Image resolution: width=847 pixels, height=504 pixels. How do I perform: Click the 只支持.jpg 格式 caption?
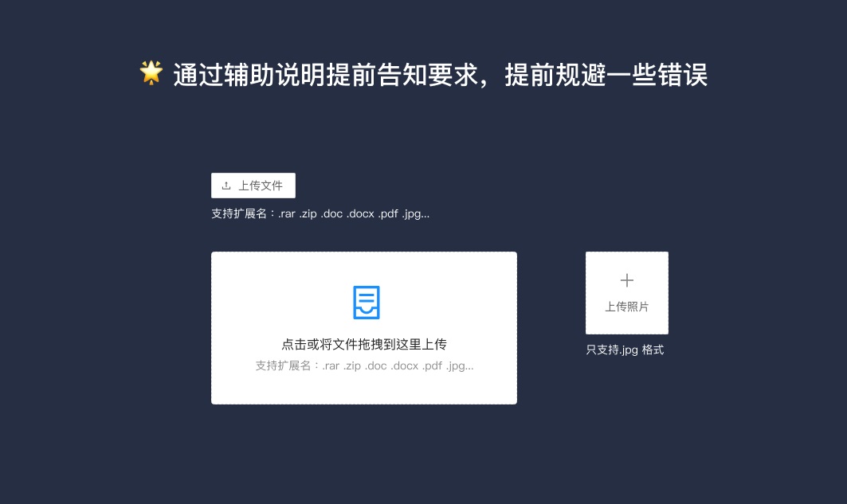[x=625, y=350]
